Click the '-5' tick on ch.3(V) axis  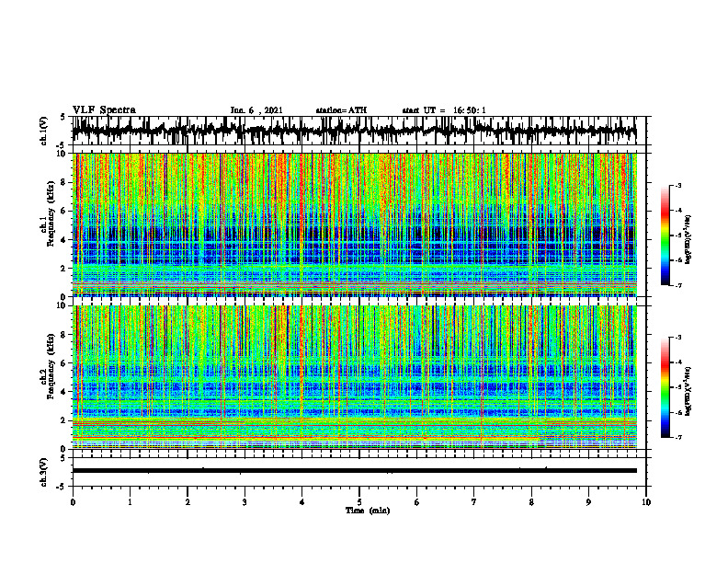(63, 488)
